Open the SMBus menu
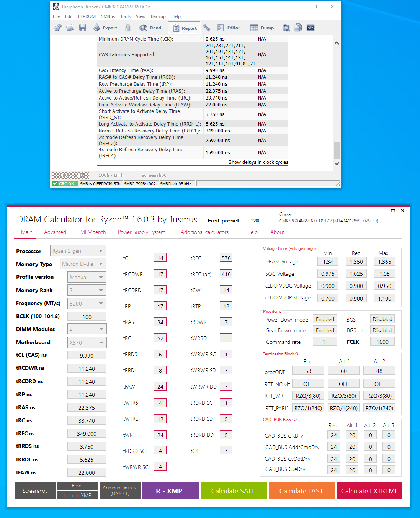The image size is (420, 518). 108,16
